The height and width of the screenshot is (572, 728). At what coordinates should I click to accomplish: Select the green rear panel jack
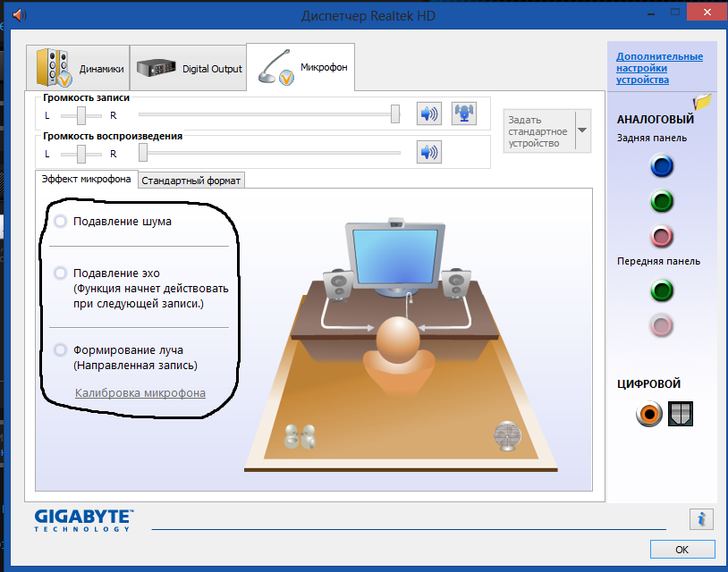point(662,201)
